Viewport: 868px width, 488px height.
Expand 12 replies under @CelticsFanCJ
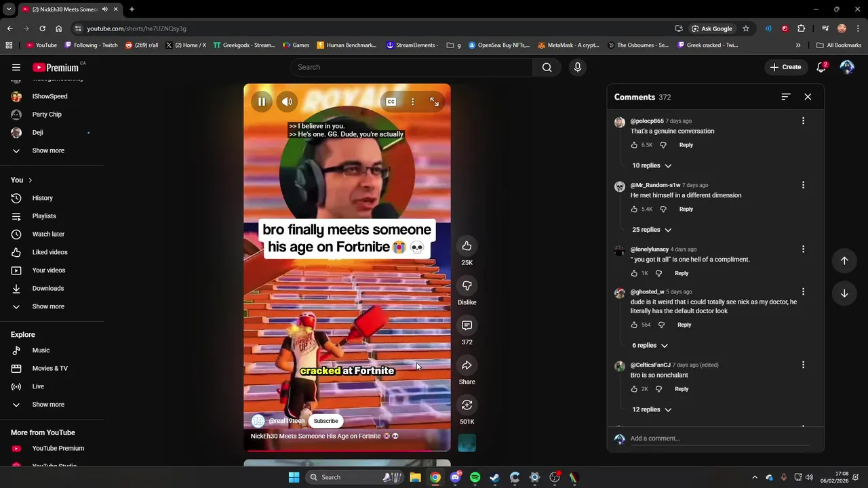click(652, 409)
